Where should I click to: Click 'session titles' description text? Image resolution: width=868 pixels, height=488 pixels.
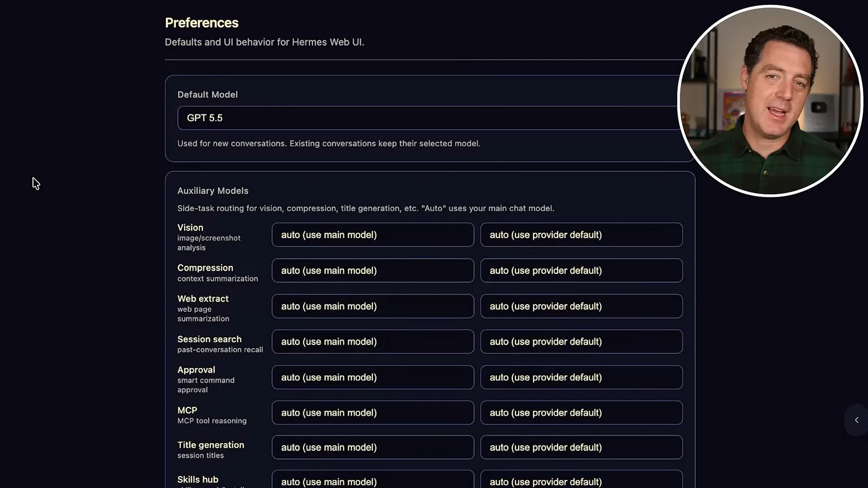[x=201, y=455]
